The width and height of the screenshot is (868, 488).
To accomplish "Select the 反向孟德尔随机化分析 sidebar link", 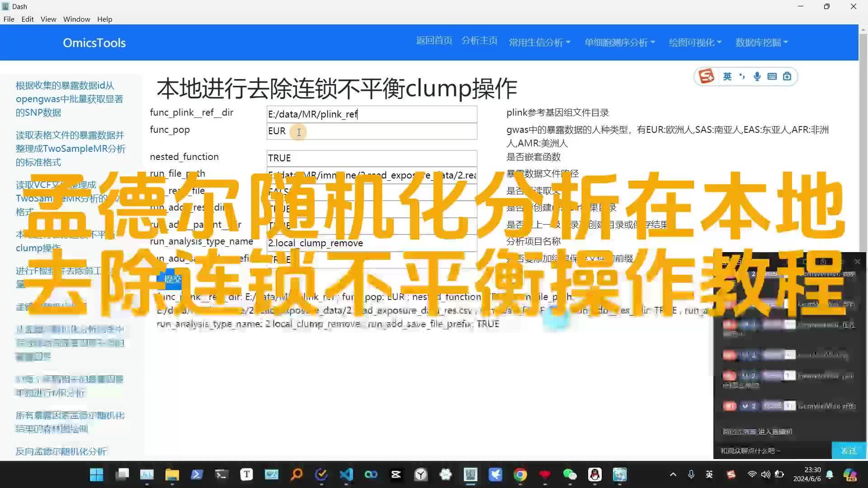I will (x=61, y=451).
